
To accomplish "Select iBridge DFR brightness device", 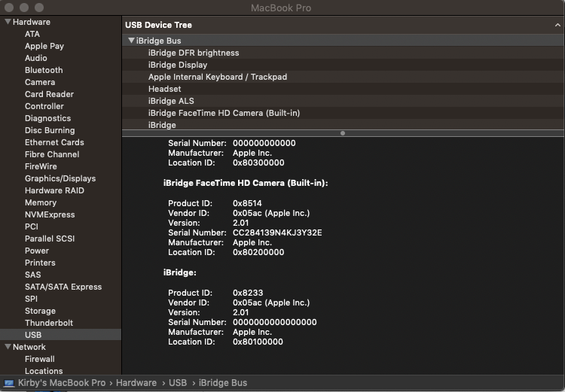I will coord(343,53).
